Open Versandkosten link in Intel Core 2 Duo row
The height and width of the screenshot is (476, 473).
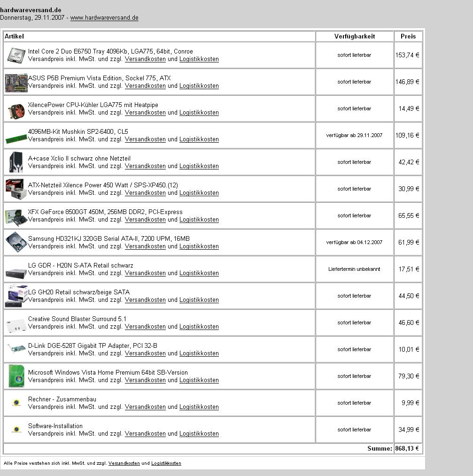[x=145, y=59]
